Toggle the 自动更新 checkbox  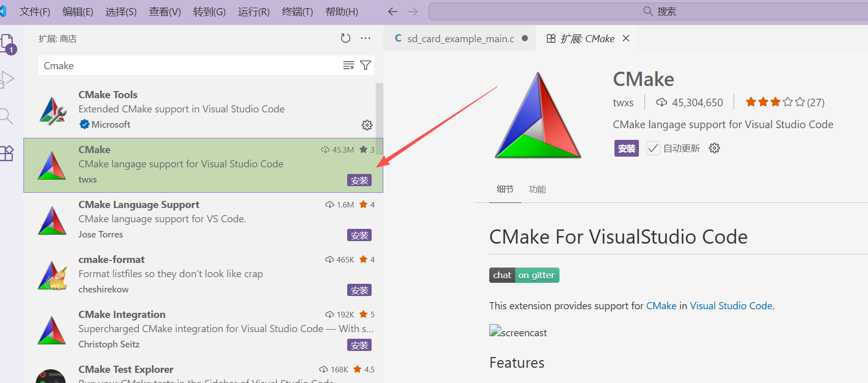(x=653, y=148)
